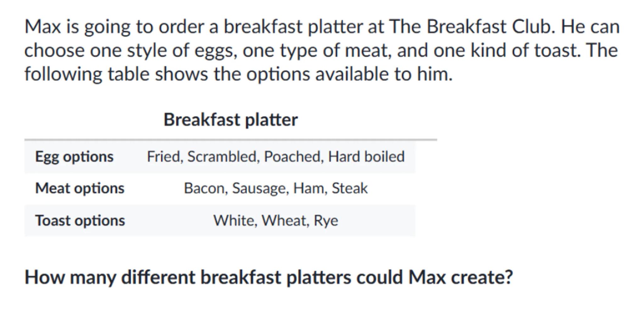Click 'Max create?' ending the question
Screen dimensions: 644x311
point(460,278)
